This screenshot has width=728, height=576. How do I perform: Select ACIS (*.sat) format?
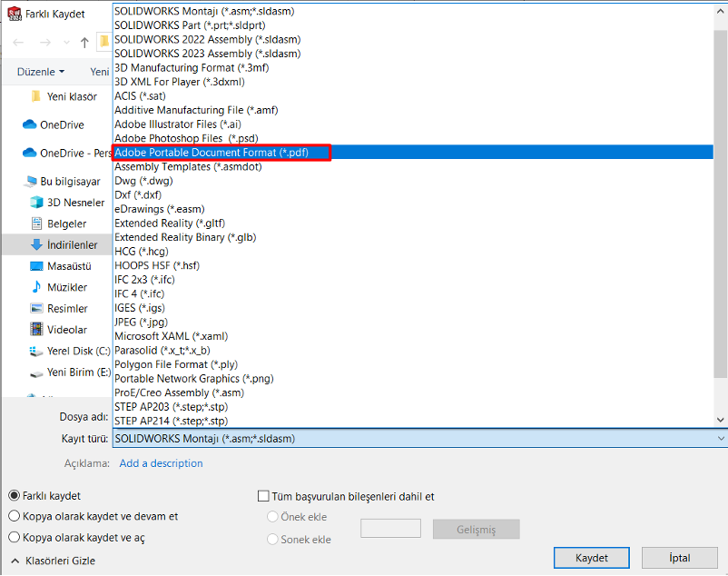coord(413,96)
